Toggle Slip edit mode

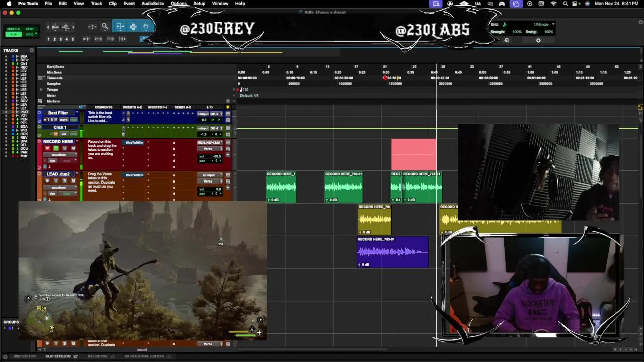[x=14, y=34]
